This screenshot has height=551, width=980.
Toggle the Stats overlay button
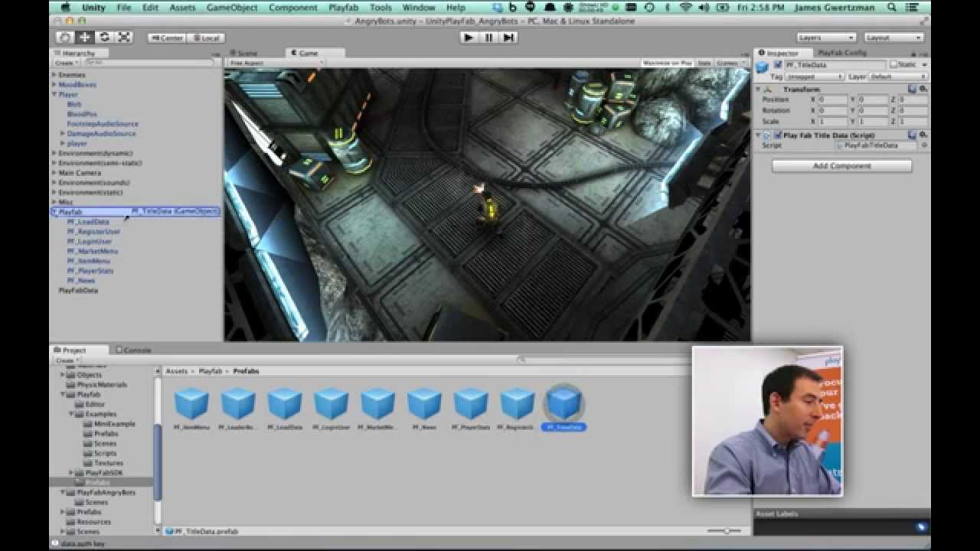704,63
